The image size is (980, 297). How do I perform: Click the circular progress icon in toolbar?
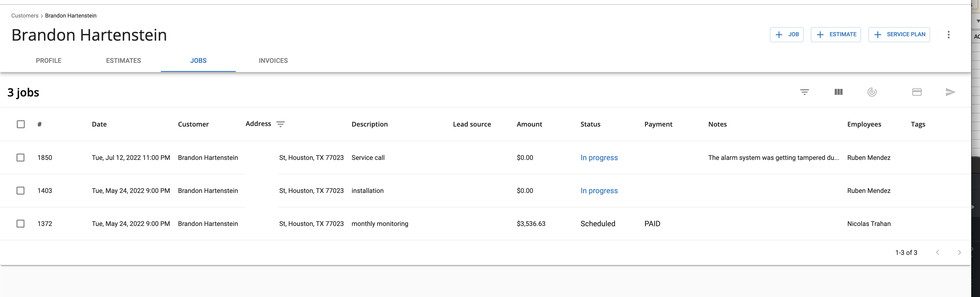point(872,92)
